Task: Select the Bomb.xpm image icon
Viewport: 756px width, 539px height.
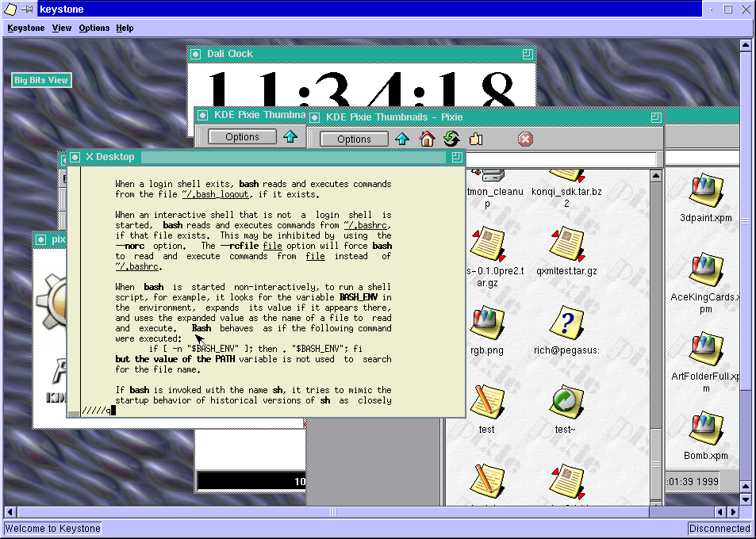Action: (x=706, y=429)
